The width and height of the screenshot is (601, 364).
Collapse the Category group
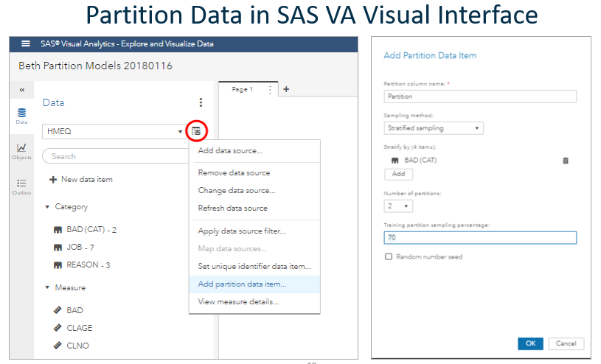coord(47,208)
